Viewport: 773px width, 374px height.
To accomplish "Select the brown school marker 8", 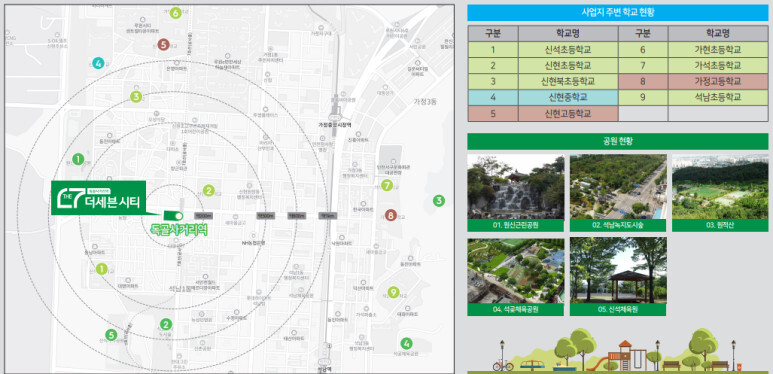I will click(390, 215).
